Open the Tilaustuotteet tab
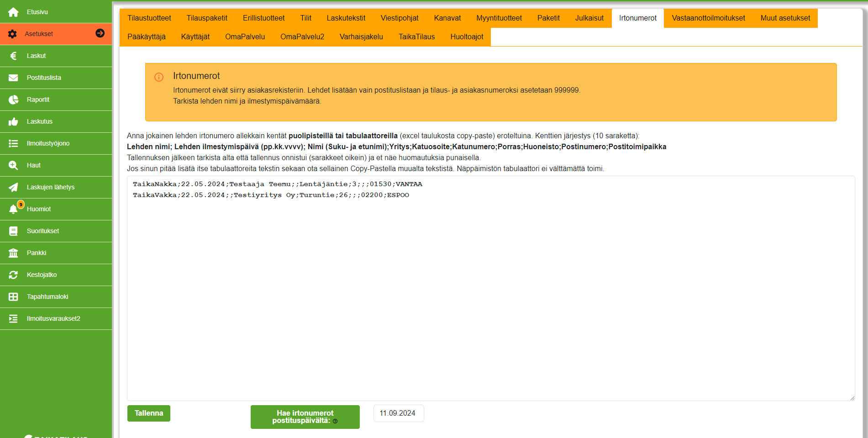Viewport: 868px width, 438px height. [x=149, y=18]
